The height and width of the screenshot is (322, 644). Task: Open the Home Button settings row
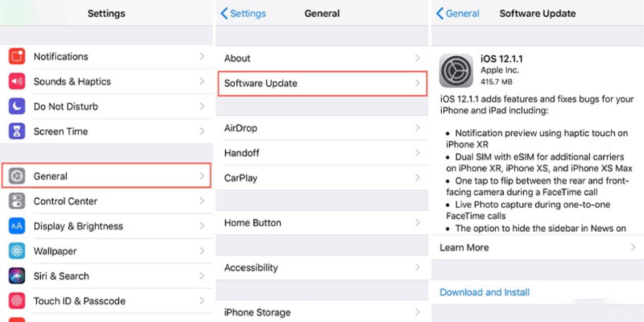322,223
